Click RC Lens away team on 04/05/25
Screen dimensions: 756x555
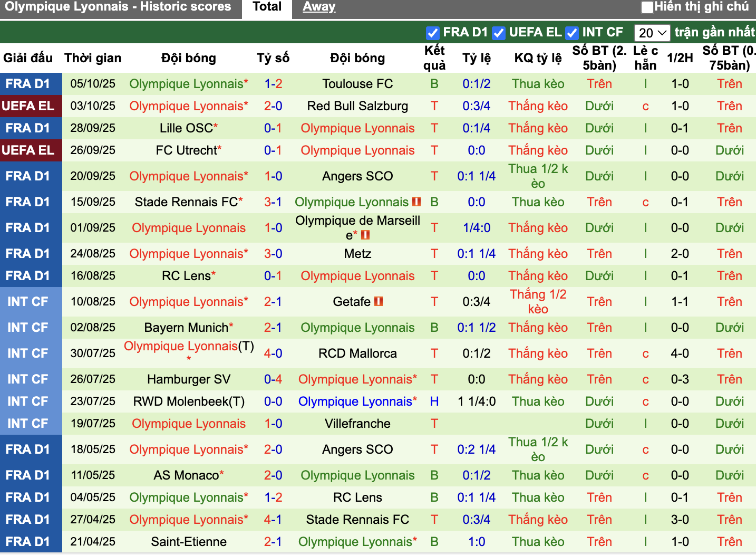click(x=357, y=497)
